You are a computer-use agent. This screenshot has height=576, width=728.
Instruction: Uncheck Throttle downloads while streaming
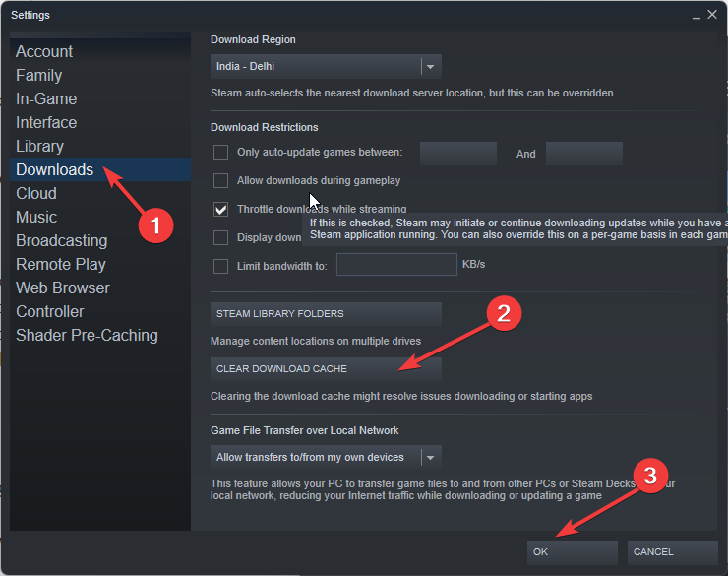coord(220,209)
